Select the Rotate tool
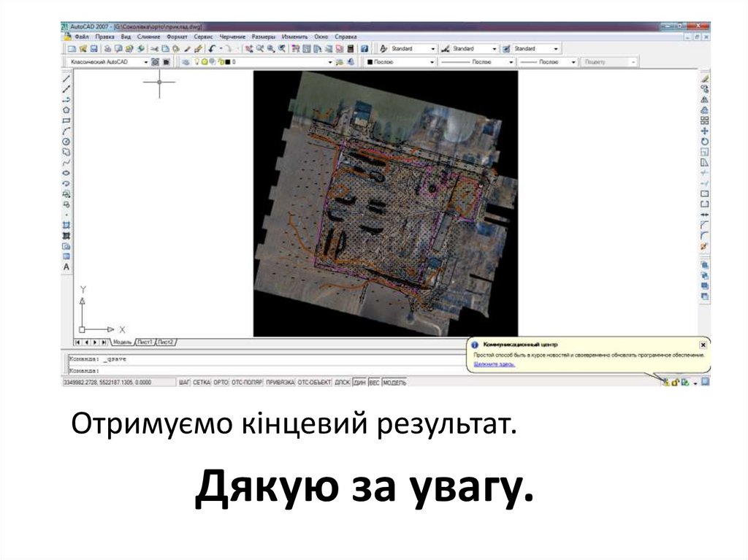748x560 pixels. [x=705, y=142]
